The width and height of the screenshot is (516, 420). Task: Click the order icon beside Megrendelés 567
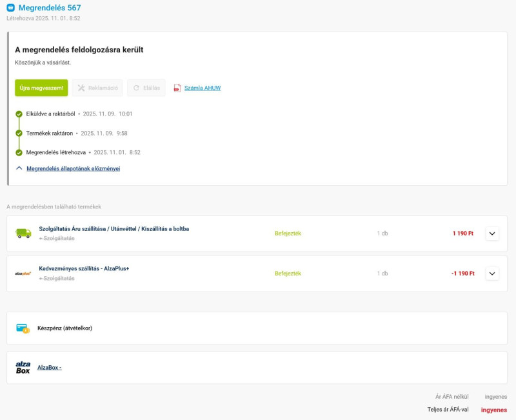(x=10, y=8)
